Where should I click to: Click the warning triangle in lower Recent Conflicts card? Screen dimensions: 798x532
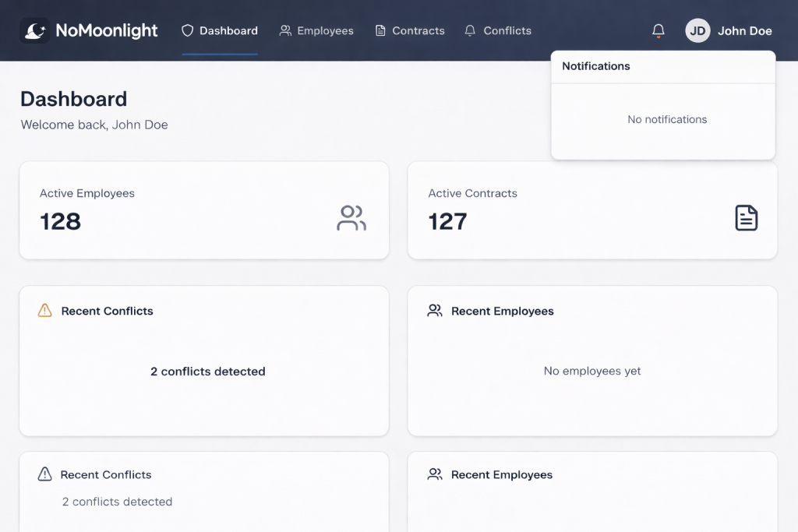click(x=45, y=474)
